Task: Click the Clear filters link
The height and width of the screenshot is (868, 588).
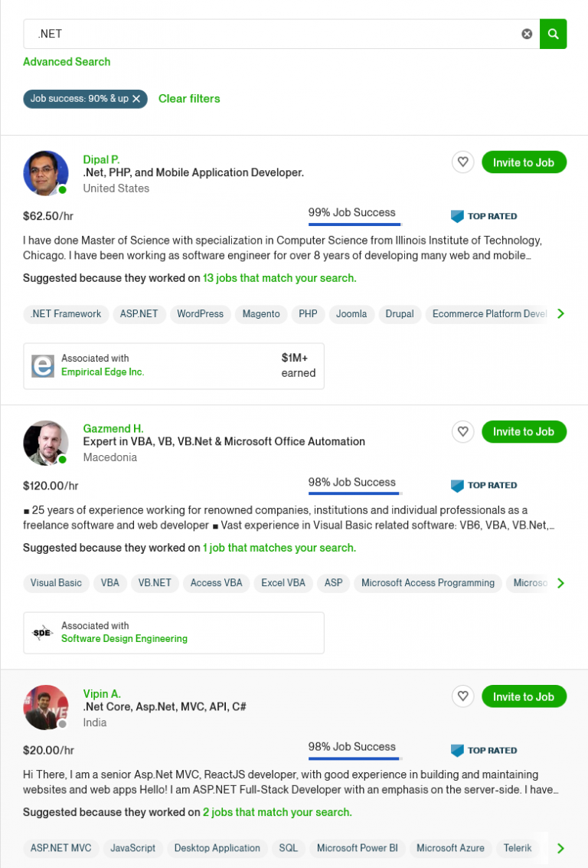Action: (189, 99)
